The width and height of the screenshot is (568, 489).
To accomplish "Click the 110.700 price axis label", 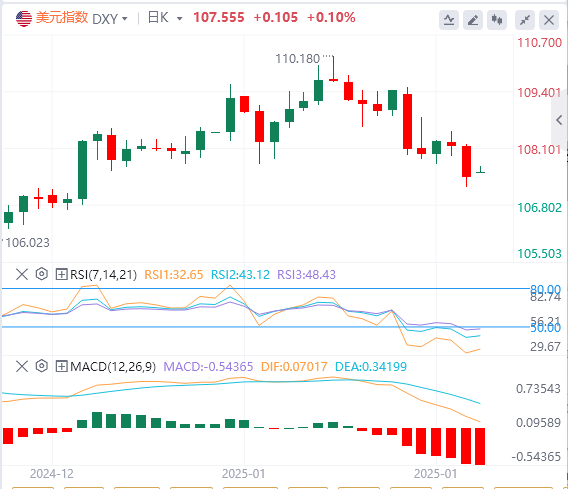I will (x=539, y=43).
